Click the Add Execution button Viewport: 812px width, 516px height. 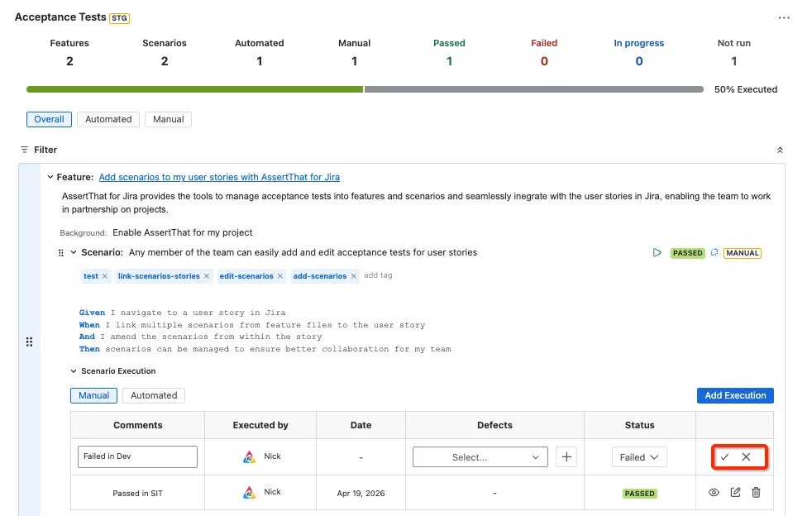point(735,395)
